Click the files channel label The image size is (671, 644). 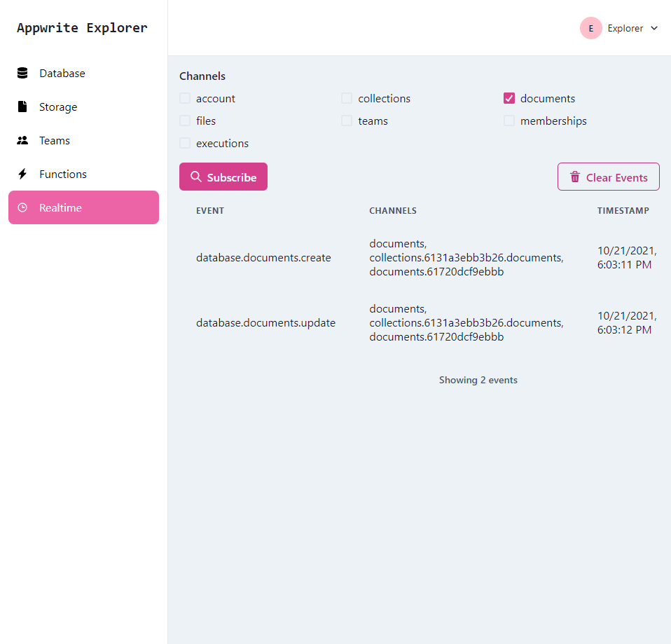click(x=206, y=121)
